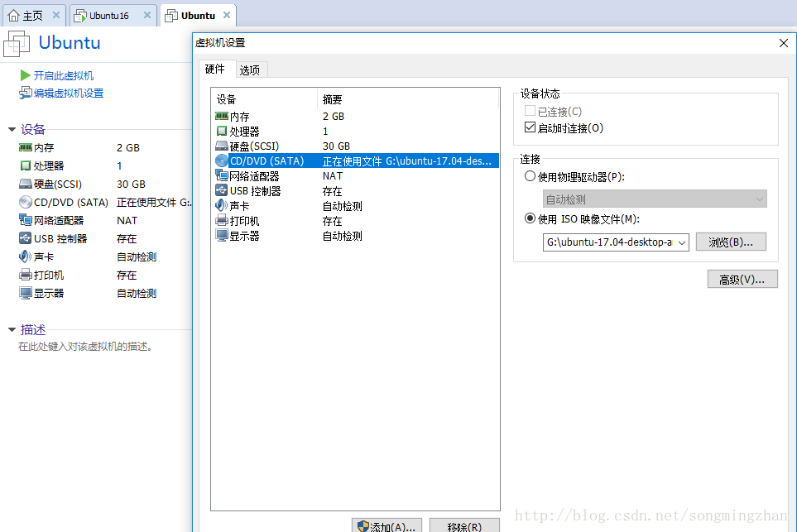Switch to the 选项 tab
The width and height of the screenshot is (797, 532).
pos(250,70)
